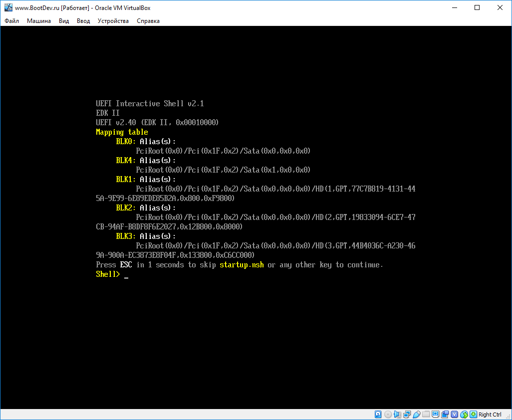Click the virtualization features status icon

coord(455,414)
